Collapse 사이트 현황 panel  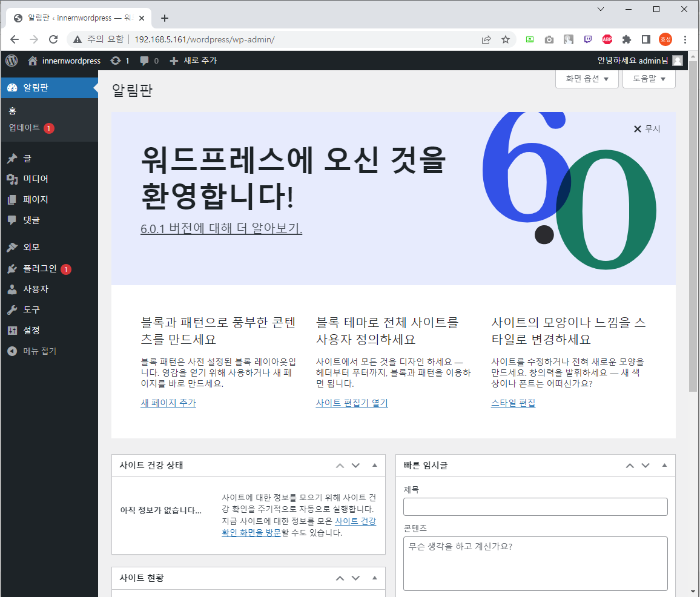tap(375, 578)
